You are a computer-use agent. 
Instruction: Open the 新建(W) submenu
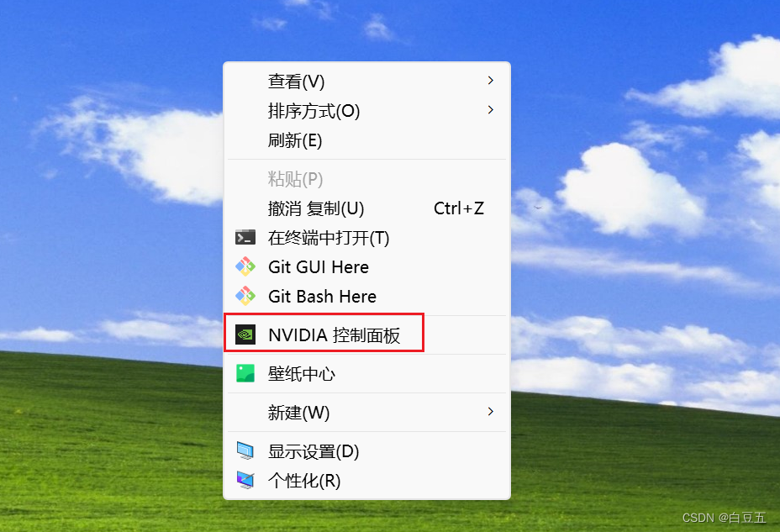coord(366,412)
